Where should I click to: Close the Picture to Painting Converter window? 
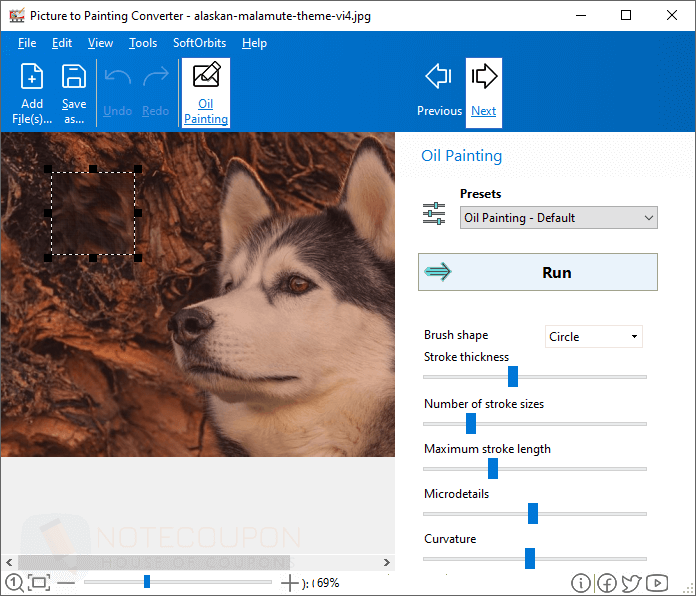[x=672, y=16]
